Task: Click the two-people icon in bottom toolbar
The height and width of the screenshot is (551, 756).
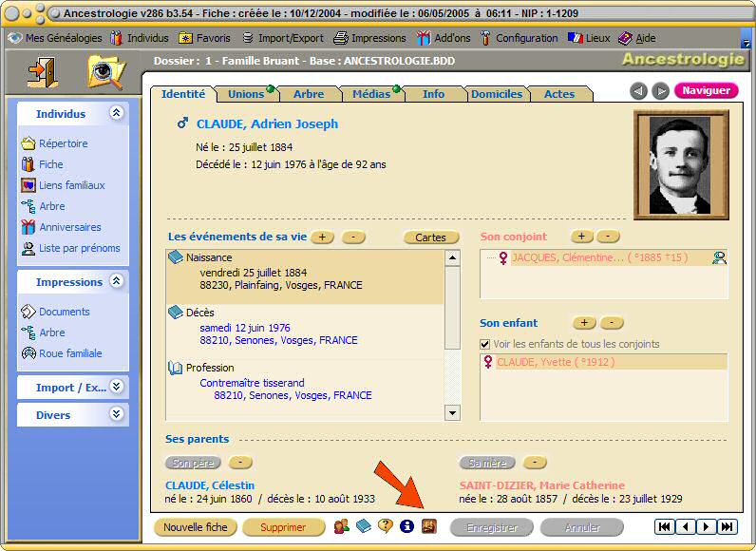Action: pyautogui.click(x=341, y=526)
